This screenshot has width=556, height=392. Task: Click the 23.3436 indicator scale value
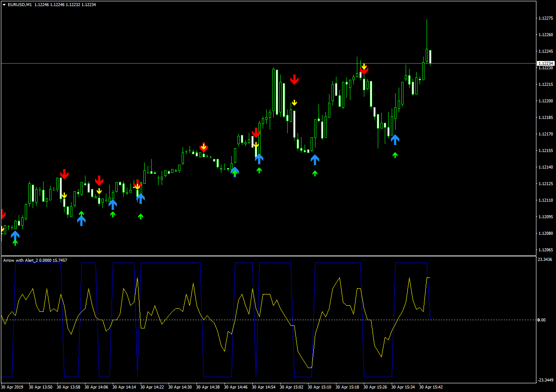546,260
